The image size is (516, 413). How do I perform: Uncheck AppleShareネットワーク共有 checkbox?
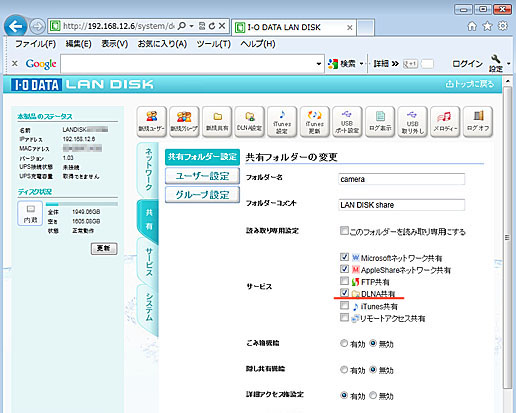tap(344, 269)
